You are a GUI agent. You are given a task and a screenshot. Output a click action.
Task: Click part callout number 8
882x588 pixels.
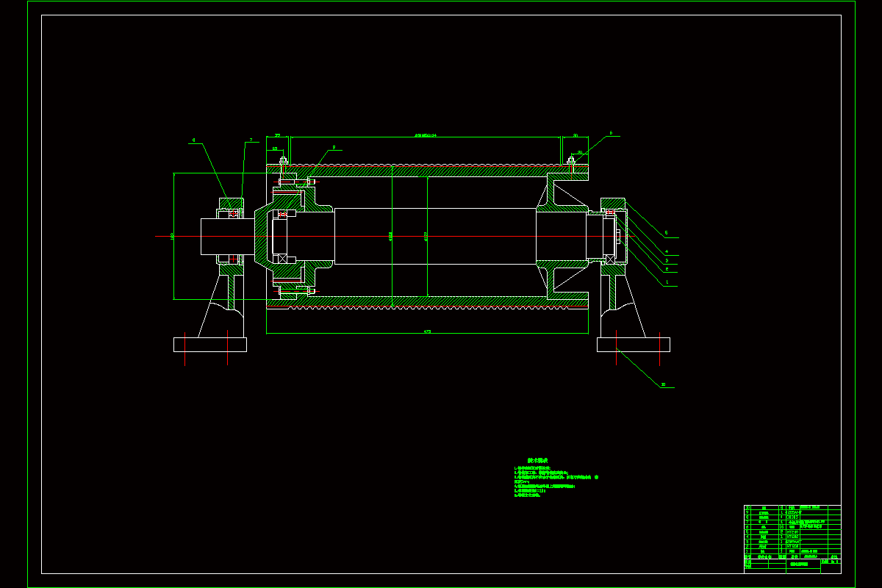pos(194,140)
